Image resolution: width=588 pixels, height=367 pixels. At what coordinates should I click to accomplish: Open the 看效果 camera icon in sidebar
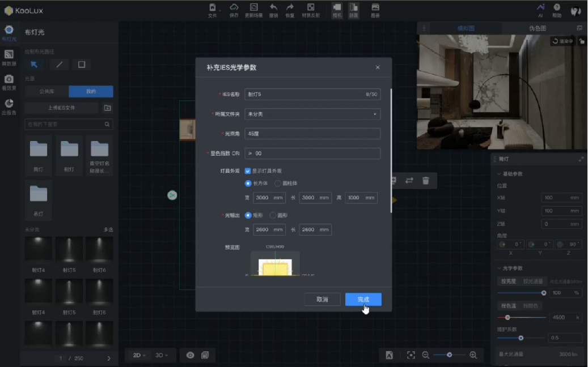pos(9,79)
